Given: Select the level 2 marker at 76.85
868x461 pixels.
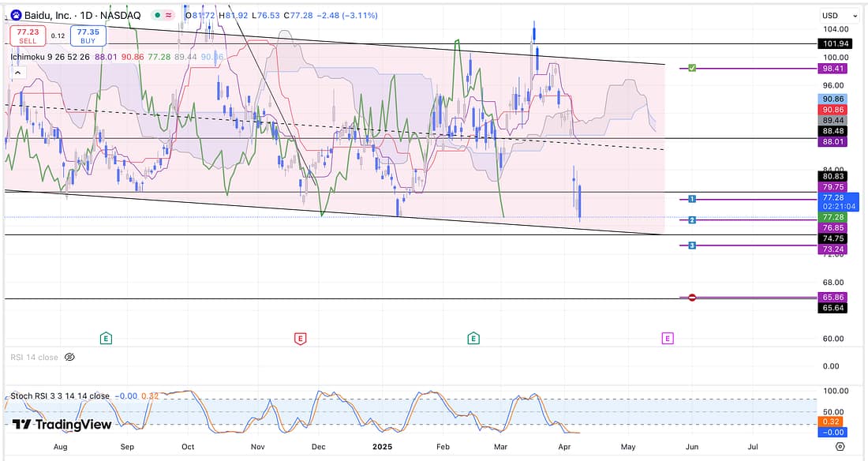Looking at the screenshot, I should click(x=692, y=219).
